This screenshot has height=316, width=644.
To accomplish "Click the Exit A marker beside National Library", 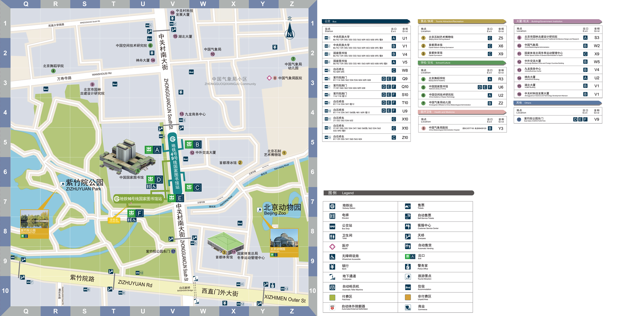I will [x=153, y=150].
